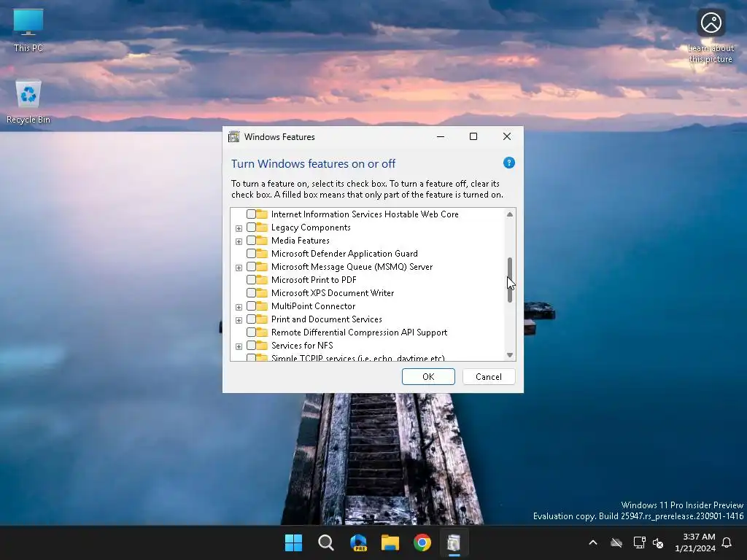Viewport: 747px width, 560px height.
Task: Select the Internet Information Services Hostable Web Core label
Action: (x=365, y=214)
